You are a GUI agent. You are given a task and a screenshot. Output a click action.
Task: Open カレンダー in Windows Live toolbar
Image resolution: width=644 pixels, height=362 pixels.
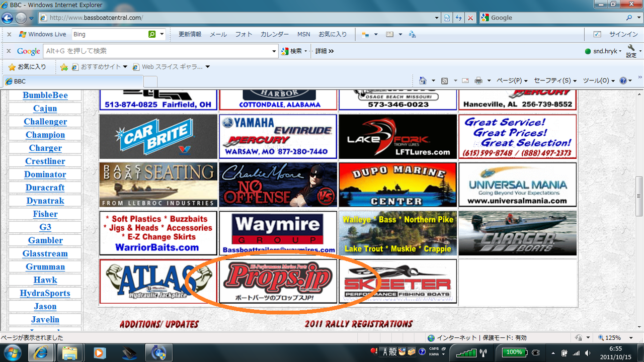click(275, 34)
